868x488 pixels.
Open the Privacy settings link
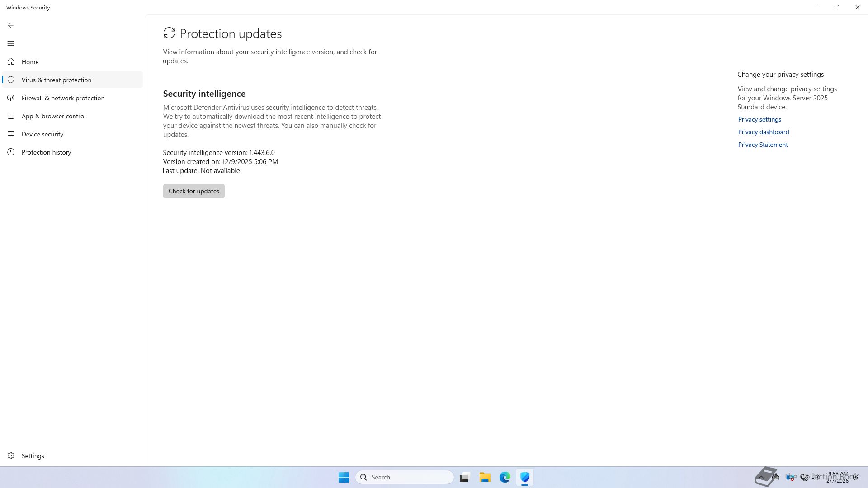759,119
